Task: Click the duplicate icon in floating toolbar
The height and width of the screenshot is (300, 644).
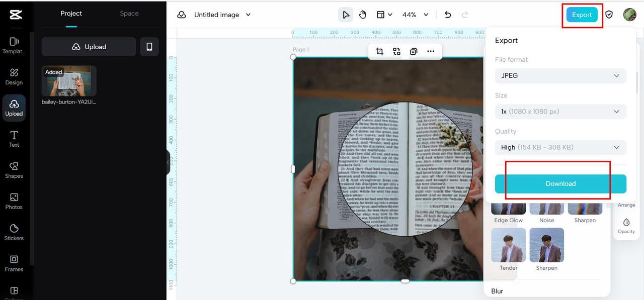Action: coord(414,51)
